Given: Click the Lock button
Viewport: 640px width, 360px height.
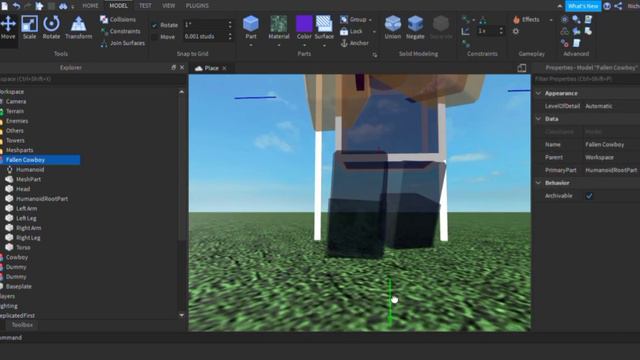Looking at the screenshot, I should point(351,31).
